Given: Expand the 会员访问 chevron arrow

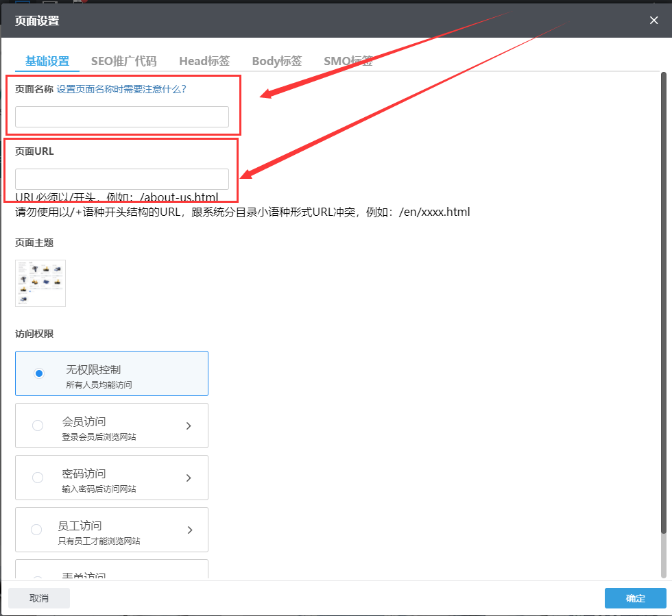Looking at the screenshot, I should (x=189, y=426).
